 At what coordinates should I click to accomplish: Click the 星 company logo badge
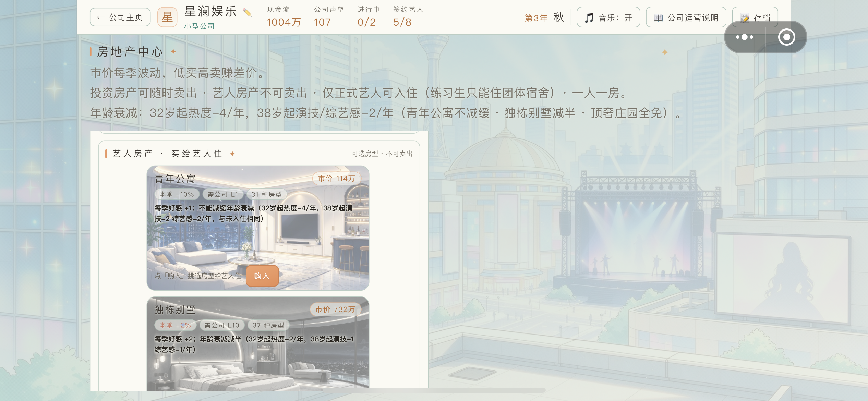point(167,17)
